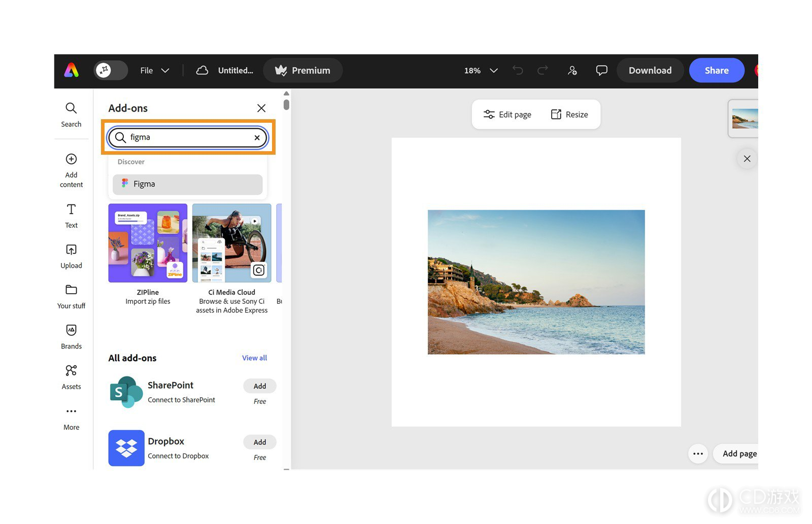Expand the zoom level chevron

494,71
